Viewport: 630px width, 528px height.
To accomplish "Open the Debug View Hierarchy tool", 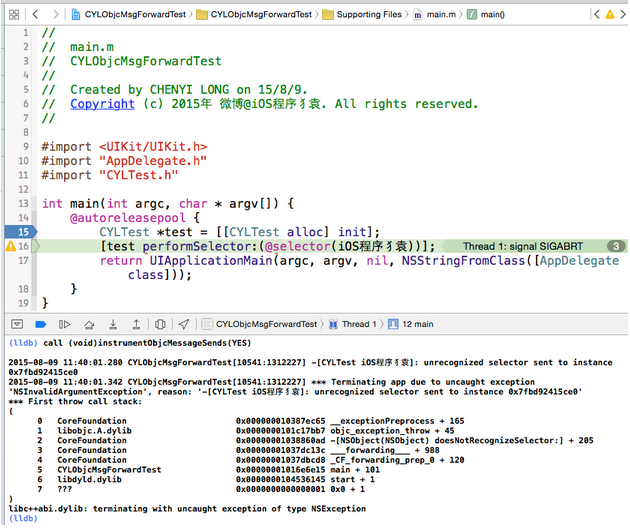I will [x=157, y=324].
